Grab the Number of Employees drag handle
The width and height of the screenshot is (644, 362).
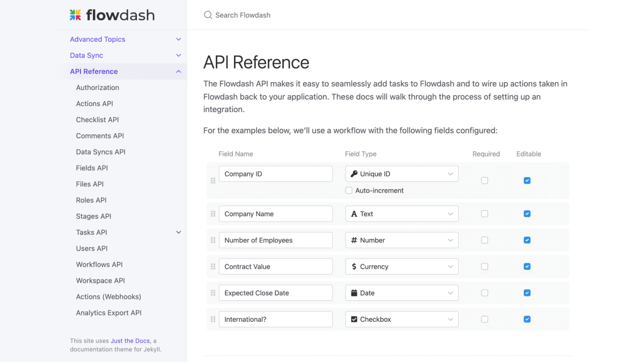click(213, 240)
